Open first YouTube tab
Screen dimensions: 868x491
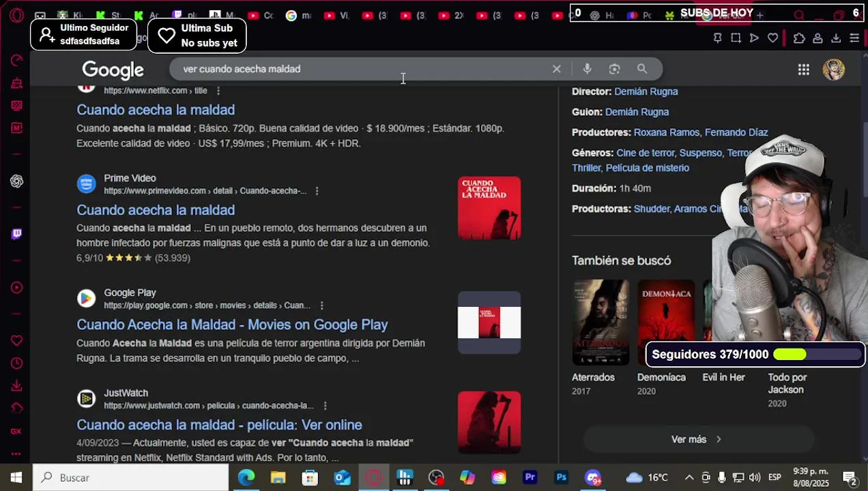pos(259,15)
